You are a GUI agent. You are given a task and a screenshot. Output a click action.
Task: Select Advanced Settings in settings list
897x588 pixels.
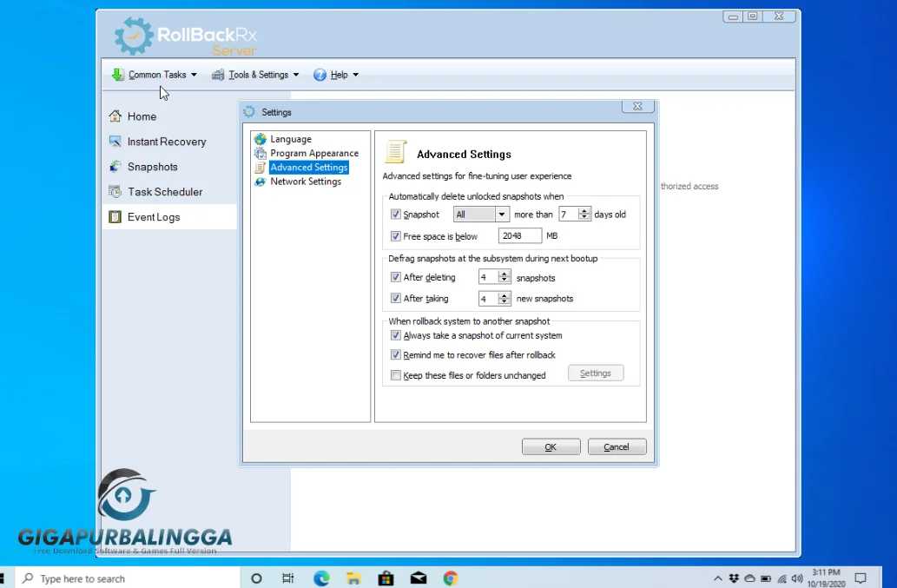pos(309,167)
